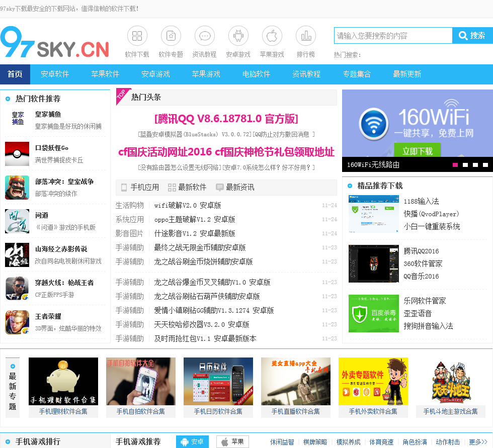The width and height of the screenshot is (493, 448).
Task: Open the 苹果游戏 Apple icon
Action: tap(272, 36)
